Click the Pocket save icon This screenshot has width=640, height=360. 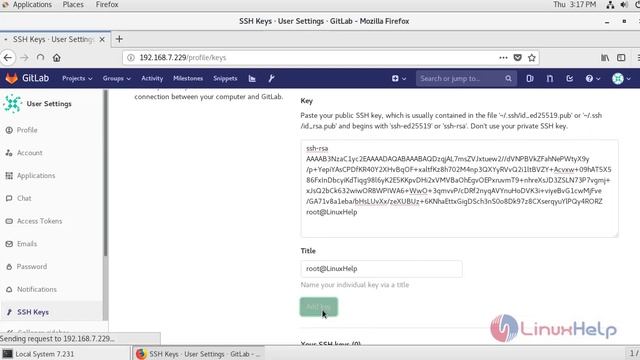[x=518, y=58]
